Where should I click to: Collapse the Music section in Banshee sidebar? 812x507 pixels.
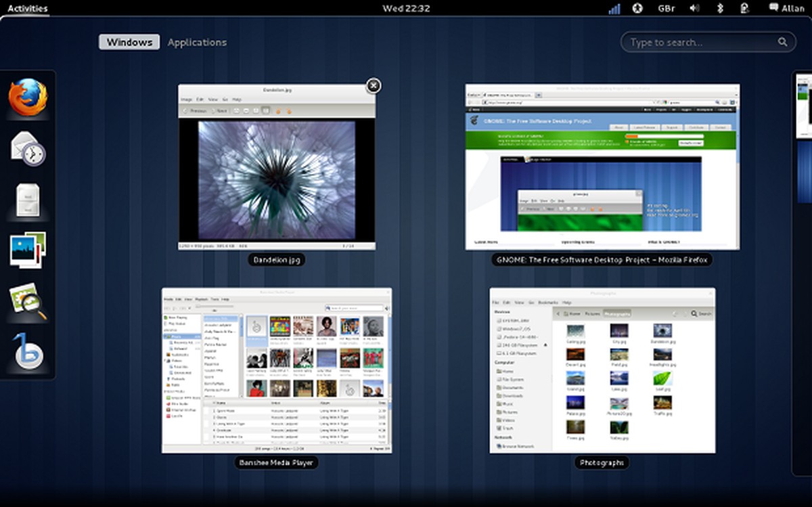click(166, 336)
